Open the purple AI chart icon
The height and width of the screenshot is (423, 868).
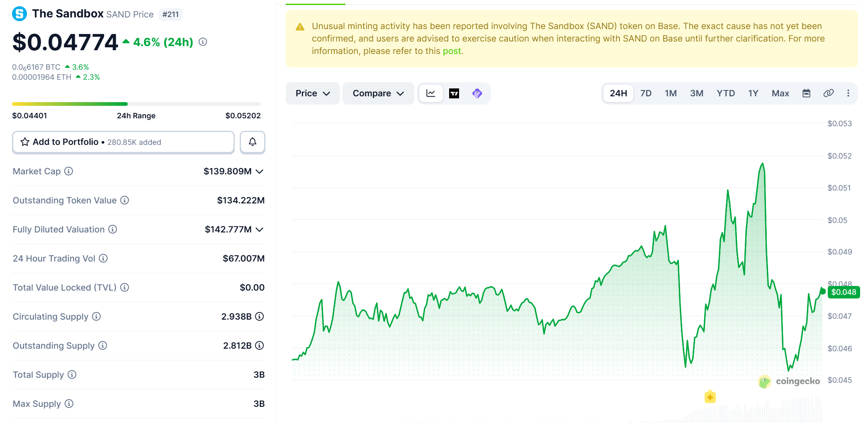coord(477,93)
